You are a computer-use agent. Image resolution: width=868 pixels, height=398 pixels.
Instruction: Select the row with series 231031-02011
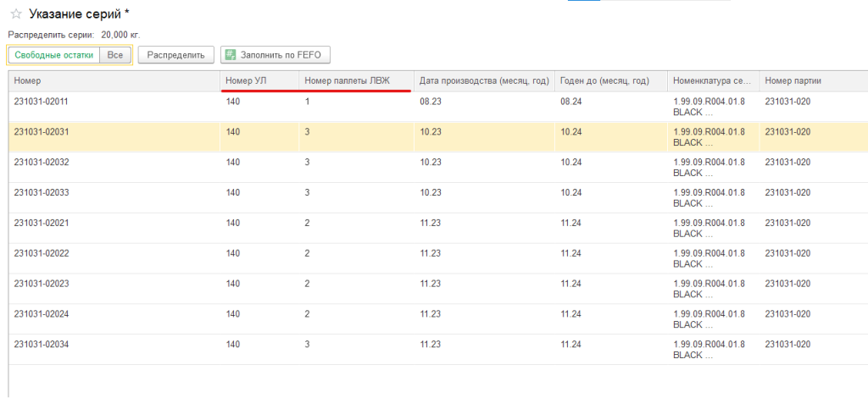[438, 107]
